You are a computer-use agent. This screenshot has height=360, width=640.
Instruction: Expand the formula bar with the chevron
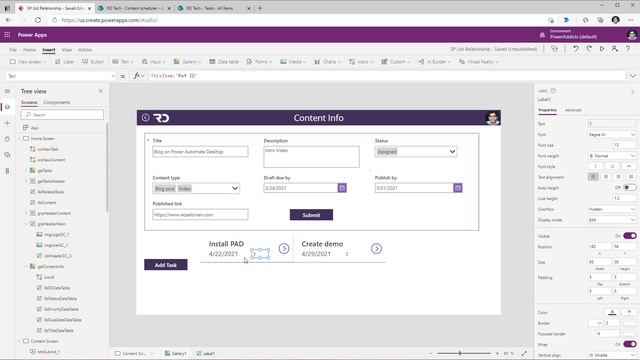633,76
